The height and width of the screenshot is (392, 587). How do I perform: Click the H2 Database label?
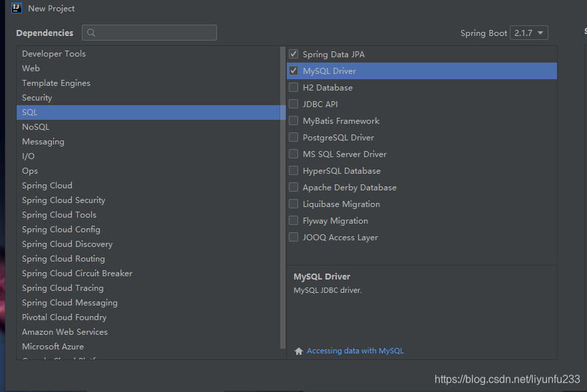[327, 87]
